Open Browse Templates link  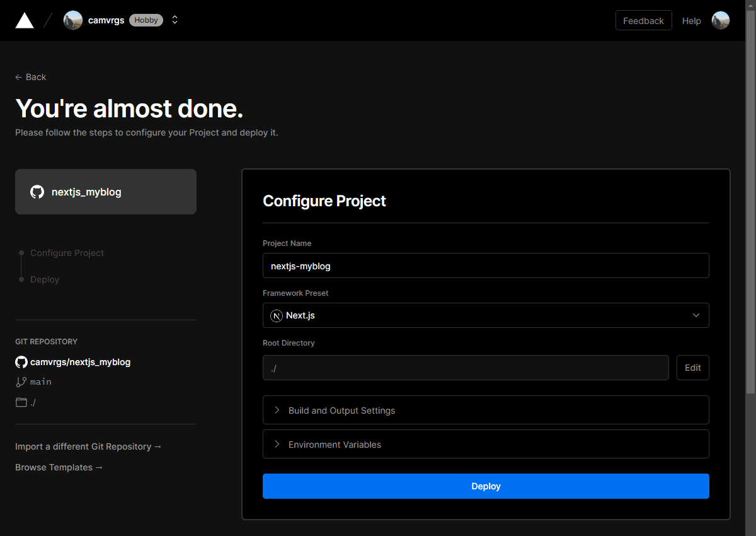coord(59,467)
